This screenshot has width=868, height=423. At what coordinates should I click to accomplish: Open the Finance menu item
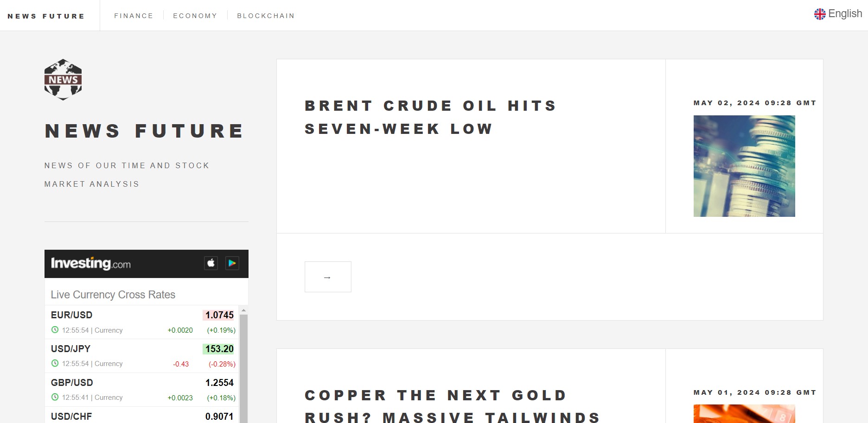134,16
